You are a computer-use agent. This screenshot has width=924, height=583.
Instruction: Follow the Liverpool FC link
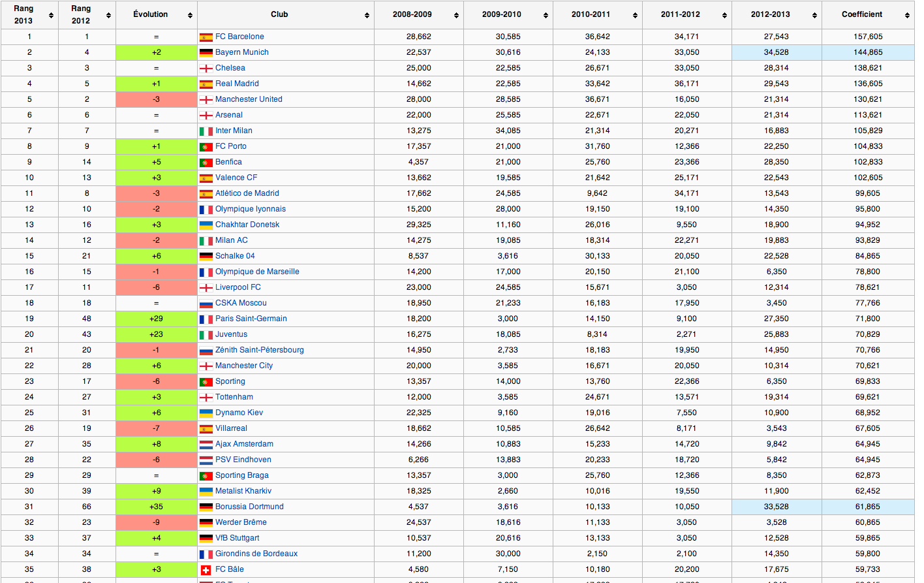238,287
